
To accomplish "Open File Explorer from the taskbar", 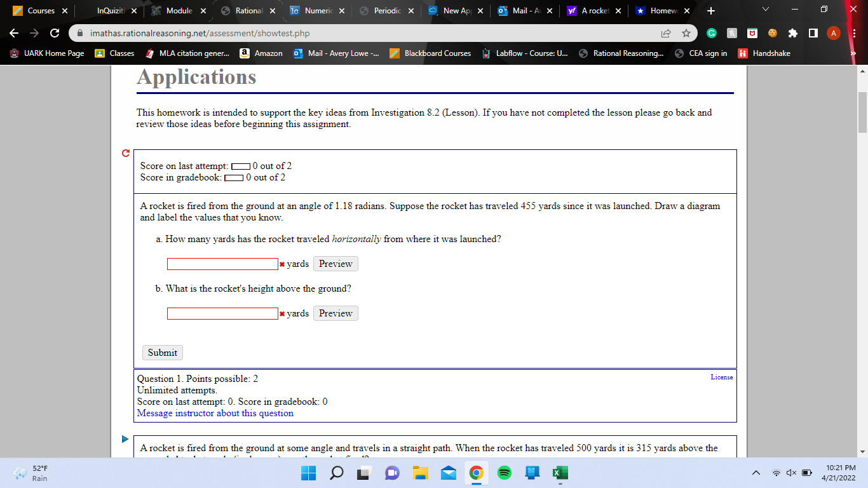I will click(420, 473).
